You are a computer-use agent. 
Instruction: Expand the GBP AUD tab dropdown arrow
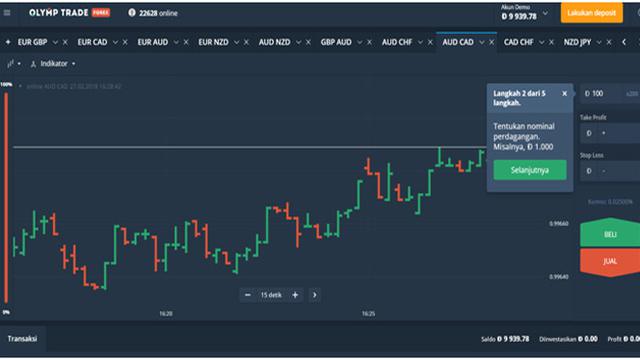(x=359, y=42)
